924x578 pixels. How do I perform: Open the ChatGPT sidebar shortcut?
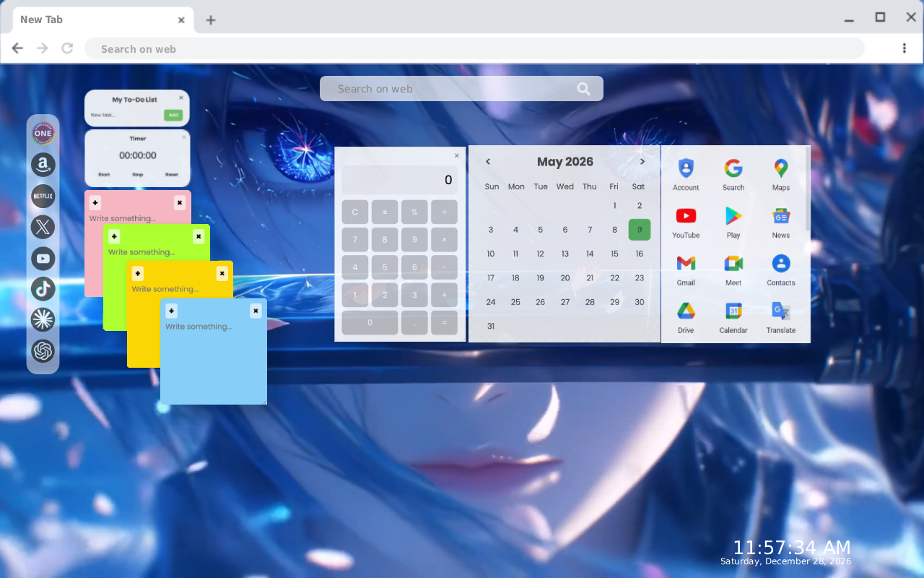[43, 351]
